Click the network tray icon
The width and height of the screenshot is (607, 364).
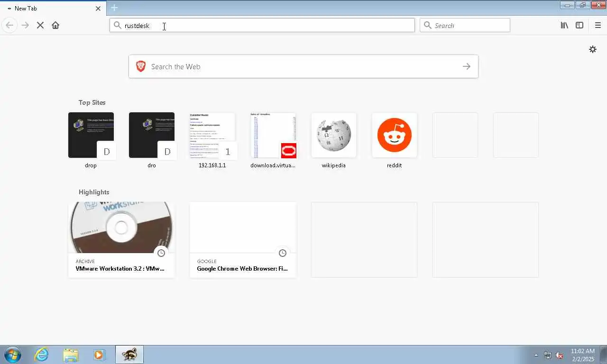(x=548, y=355)
